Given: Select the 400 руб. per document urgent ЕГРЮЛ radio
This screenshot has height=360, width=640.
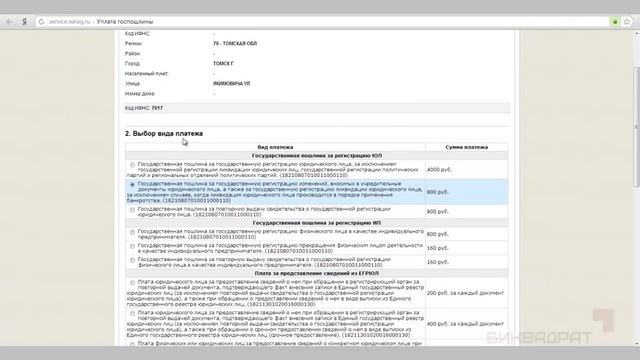Looking at the screenshot, I should (132, 313).
